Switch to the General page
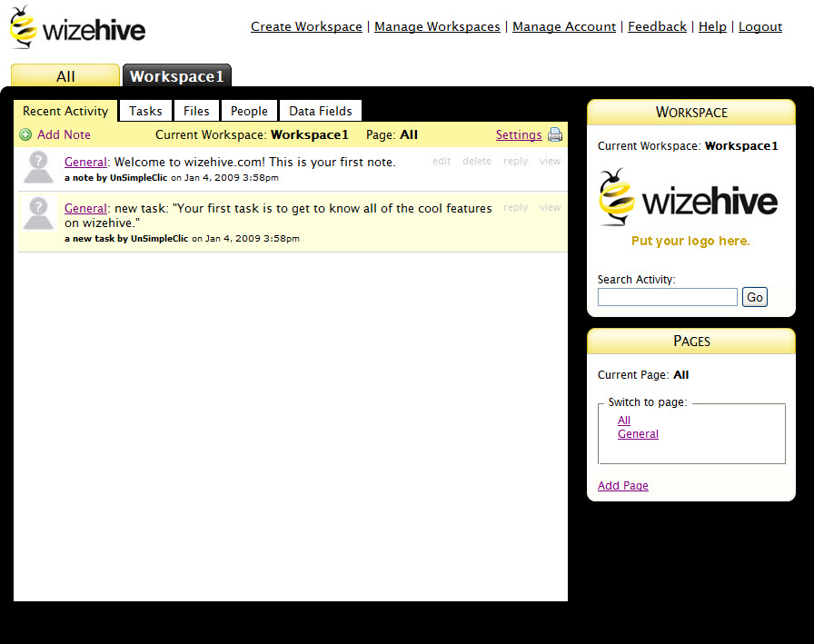814x644 pixels. (638, 434)
